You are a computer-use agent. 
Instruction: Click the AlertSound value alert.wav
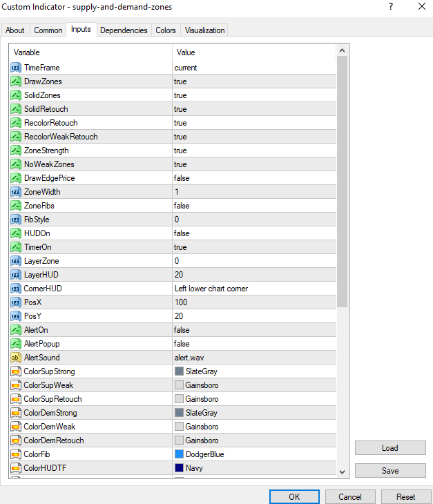189,358
